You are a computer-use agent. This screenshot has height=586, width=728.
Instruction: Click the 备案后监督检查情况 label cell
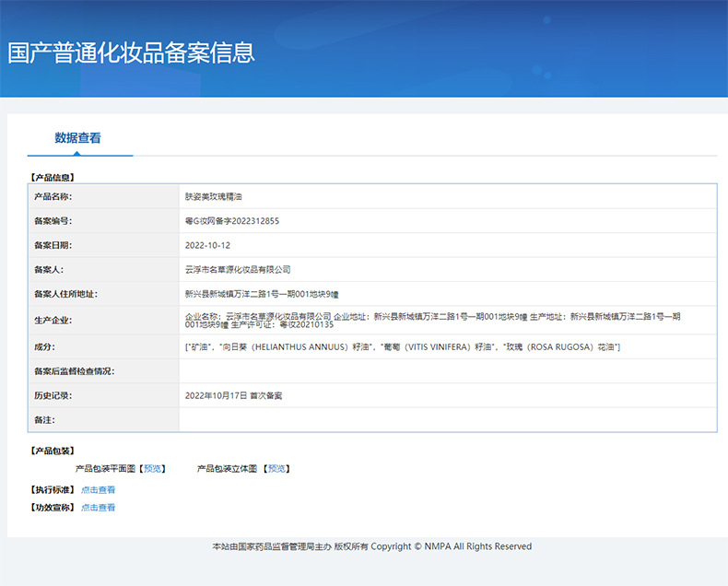pos(104,371)
